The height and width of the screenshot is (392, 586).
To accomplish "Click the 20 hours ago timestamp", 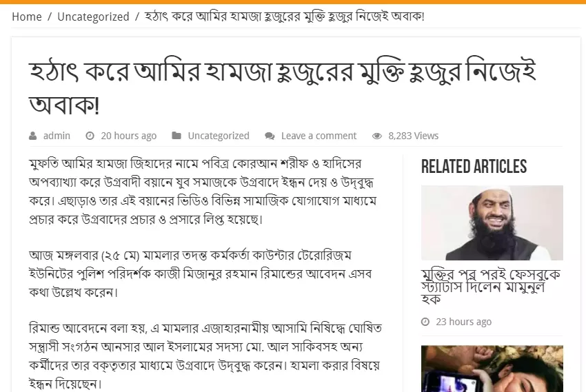I will pyautogui.click(x=128, y=136).
